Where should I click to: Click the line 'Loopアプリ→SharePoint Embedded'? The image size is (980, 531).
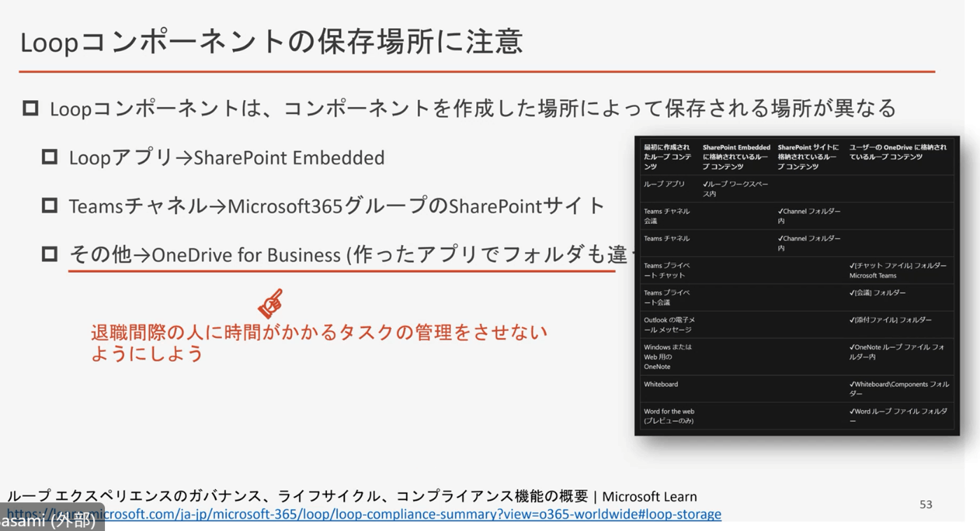[x=227, y=157]
